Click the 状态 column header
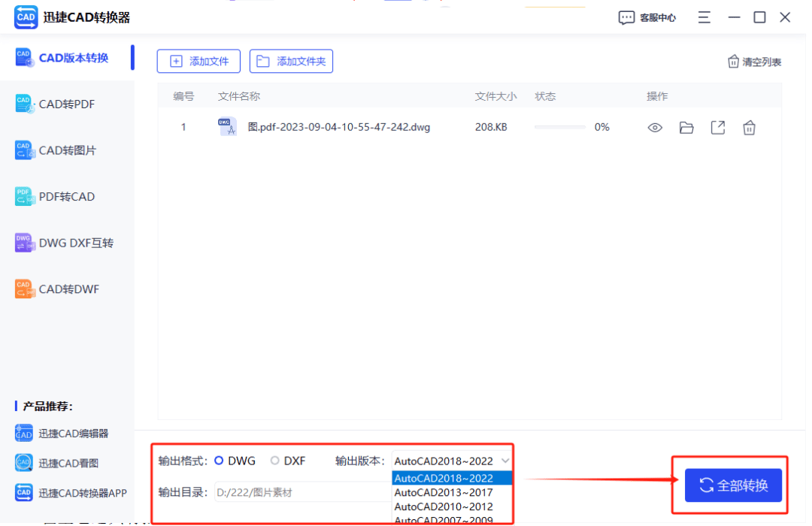 tap(545, 96)
